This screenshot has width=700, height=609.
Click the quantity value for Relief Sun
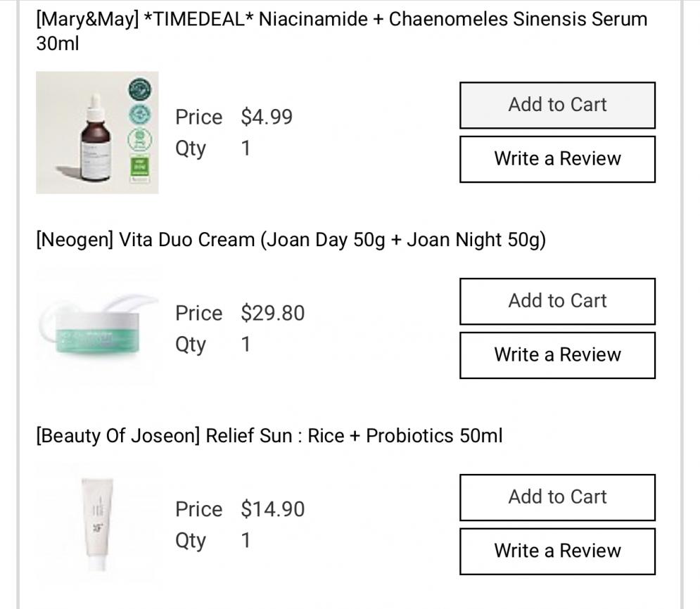pyautogui.click(x=246, y=541)
